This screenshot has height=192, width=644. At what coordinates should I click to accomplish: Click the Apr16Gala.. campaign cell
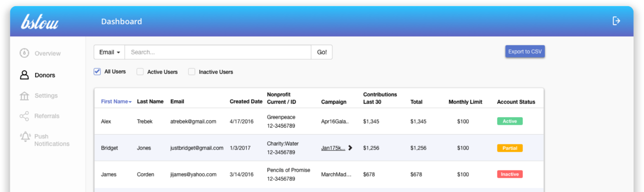point(335,121)
